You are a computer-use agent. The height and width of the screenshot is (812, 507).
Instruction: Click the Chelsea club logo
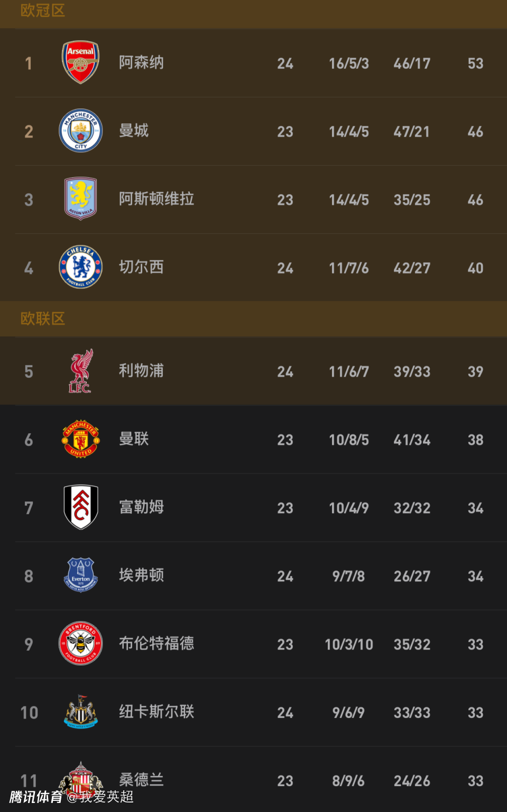coord(80,267)
